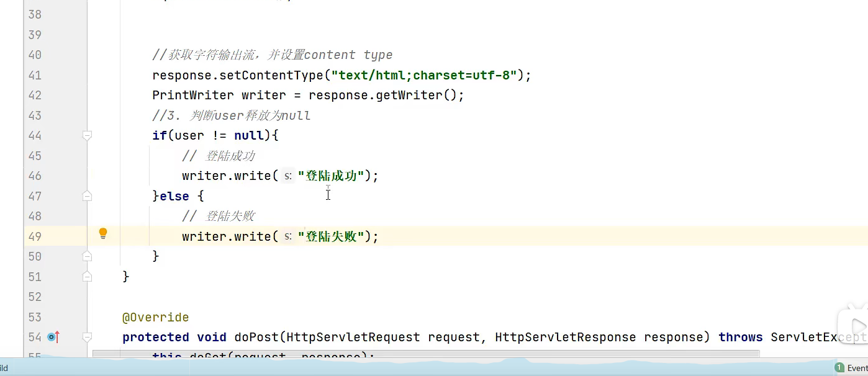Click the fold end marker on line 50
The height and width of the screenshot is (376, 868).
click(x=87, y=256)
